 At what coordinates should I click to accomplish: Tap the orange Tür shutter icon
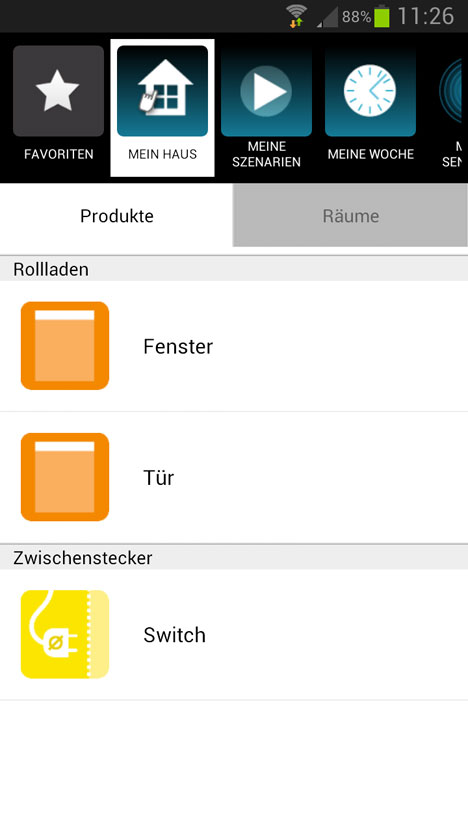click(65, 477)
